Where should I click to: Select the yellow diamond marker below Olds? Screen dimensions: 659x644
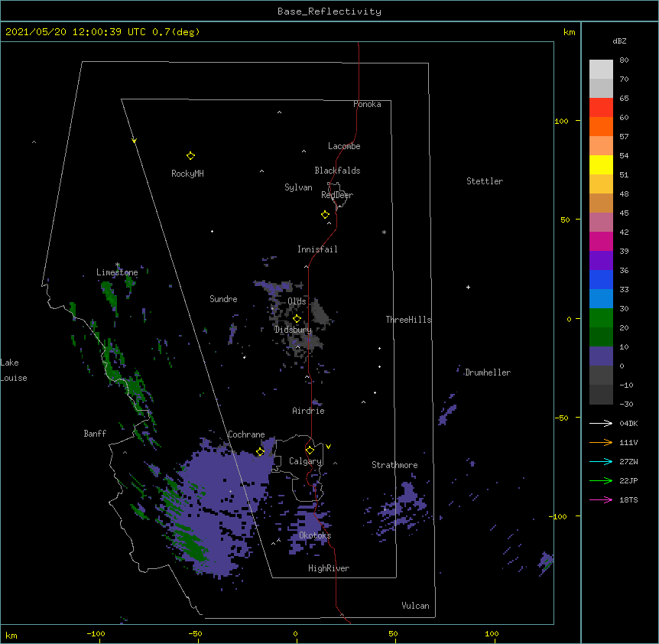[297, 319]
